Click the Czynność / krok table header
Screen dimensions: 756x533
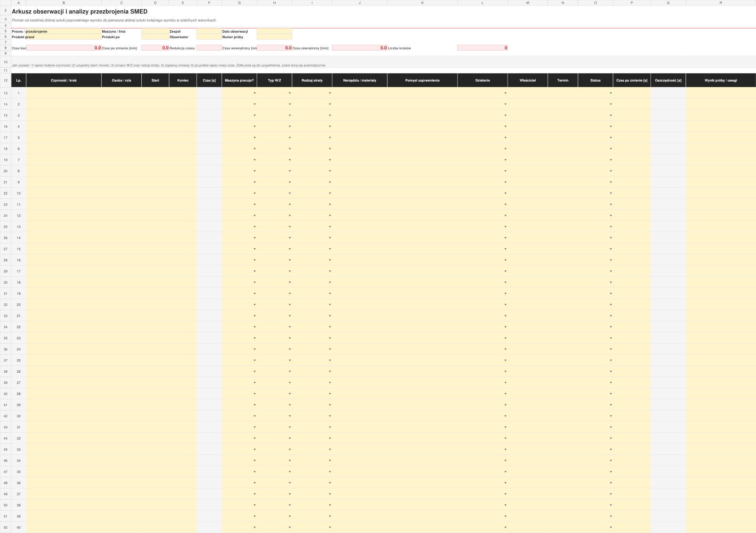pyautogui.click(x=64, y=80)
